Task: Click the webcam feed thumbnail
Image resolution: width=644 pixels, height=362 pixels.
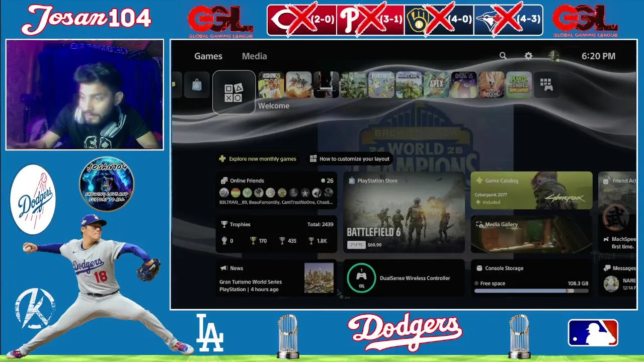Action: tap(85, 95)
